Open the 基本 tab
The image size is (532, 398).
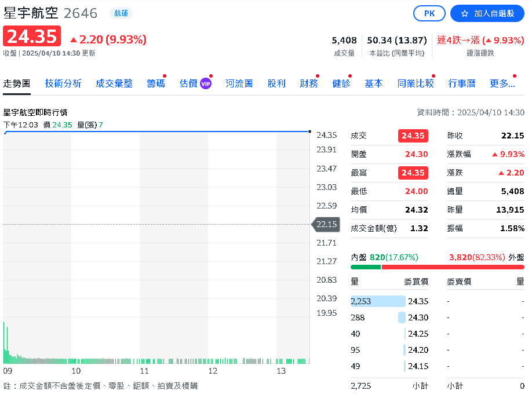[x=374, y=83]
